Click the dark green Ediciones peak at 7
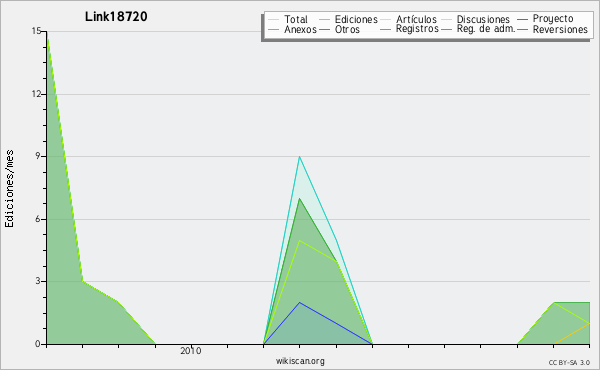 [300, 198]
